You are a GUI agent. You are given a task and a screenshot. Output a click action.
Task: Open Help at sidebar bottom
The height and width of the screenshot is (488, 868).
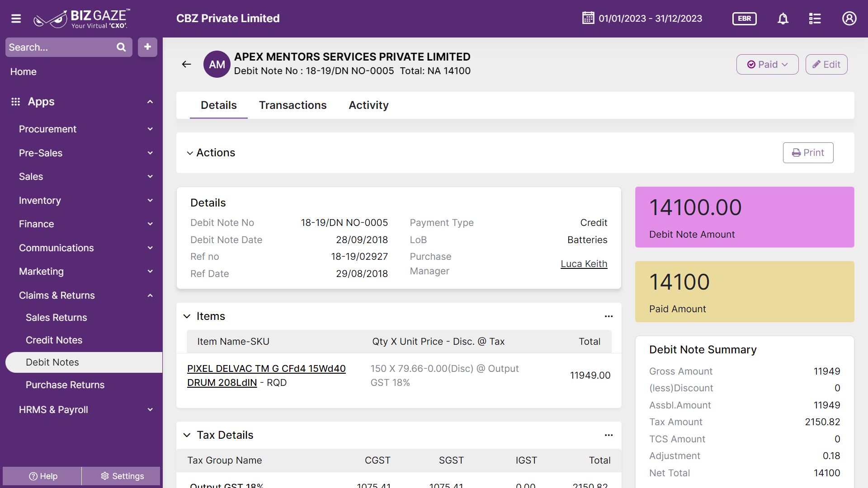pyautogui.click(x=42, y=476)
